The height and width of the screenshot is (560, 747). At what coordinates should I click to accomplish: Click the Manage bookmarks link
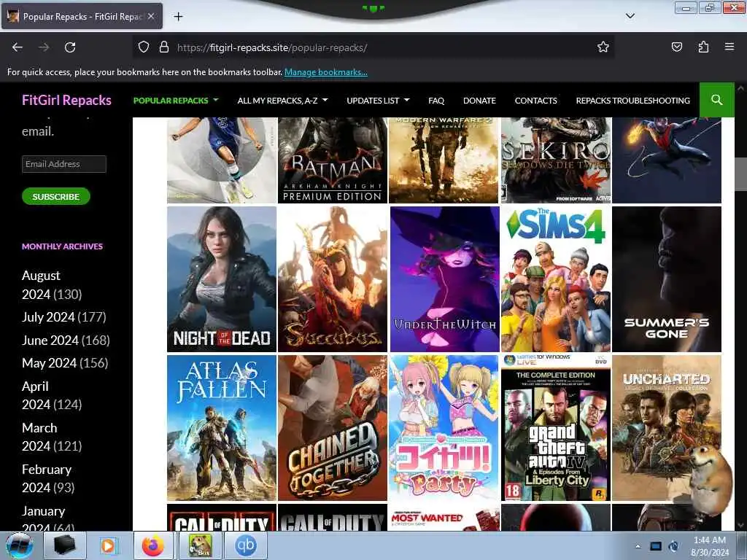coord(326,72)
